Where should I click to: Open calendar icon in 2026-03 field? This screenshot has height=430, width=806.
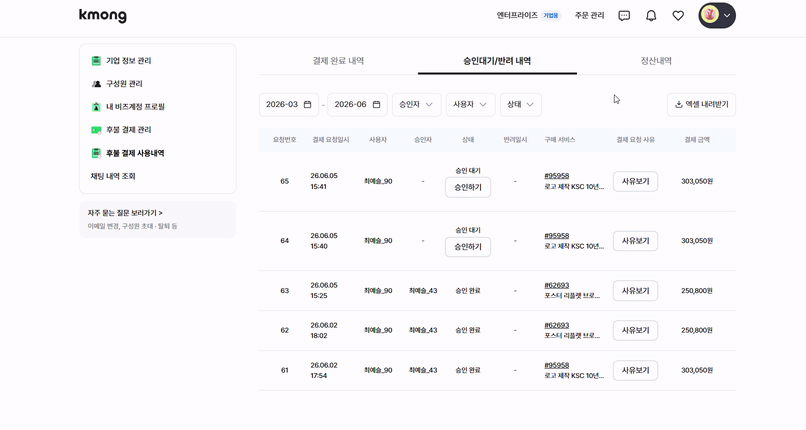click(307, 104)
